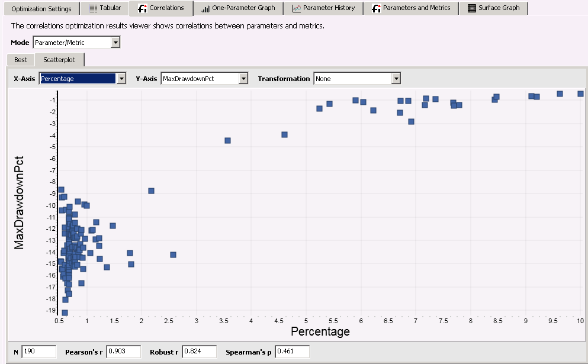Click the lowest data point near -19

coord(65,313)
